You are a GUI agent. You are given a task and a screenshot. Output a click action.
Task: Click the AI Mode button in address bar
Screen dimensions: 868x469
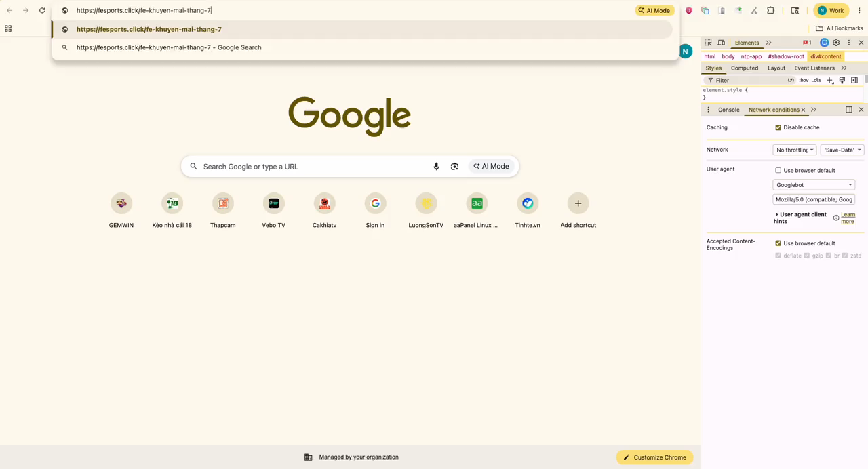point(654,10)
